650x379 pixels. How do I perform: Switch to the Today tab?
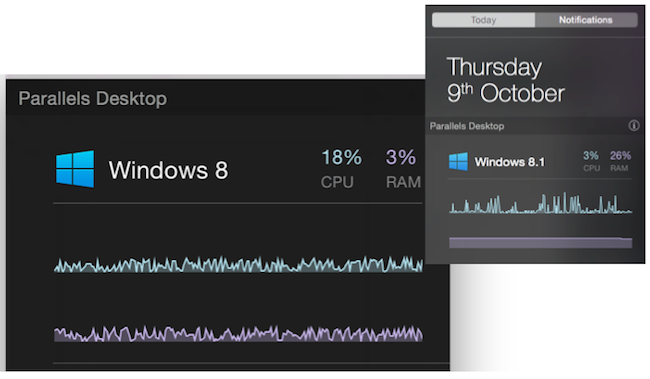pyautogui.click(x=483, y=20)
